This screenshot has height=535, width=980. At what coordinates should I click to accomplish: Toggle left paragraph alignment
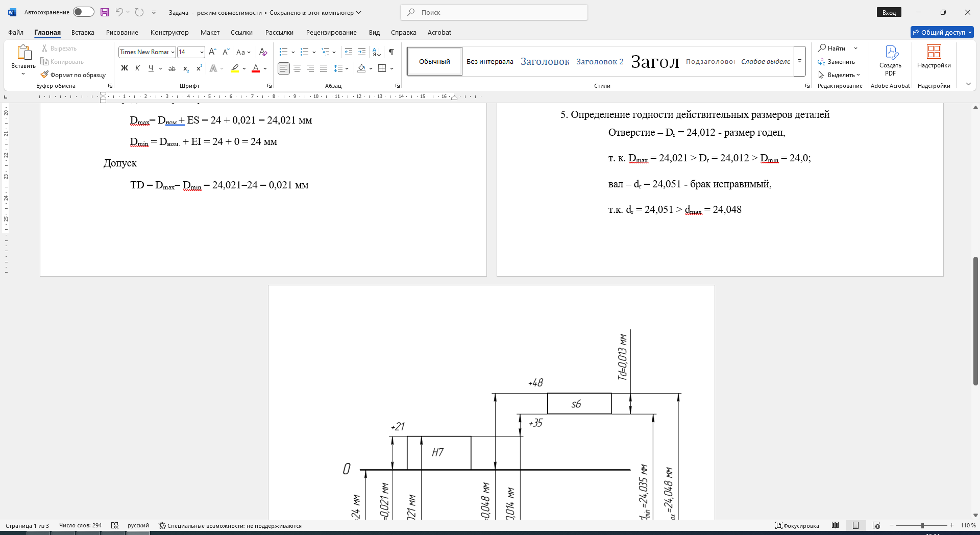pyautogui.click(x=284, y=68)
